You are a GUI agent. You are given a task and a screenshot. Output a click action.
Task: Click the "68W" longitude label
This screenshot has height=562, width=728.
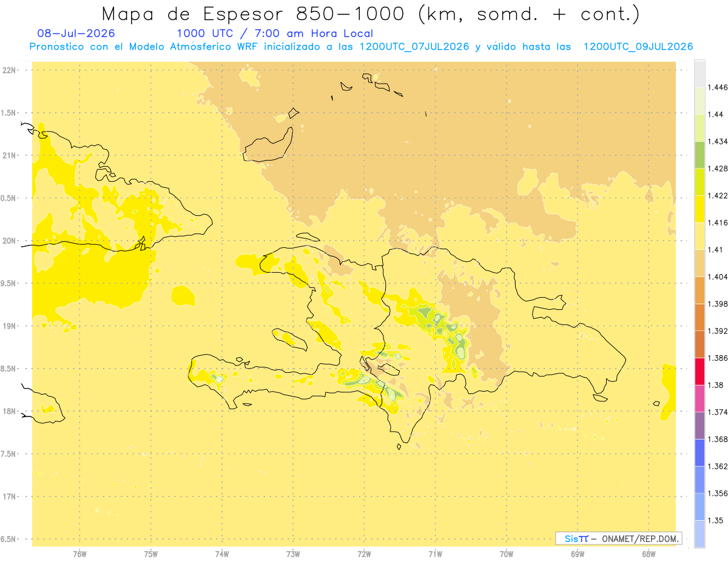[649, 554]
